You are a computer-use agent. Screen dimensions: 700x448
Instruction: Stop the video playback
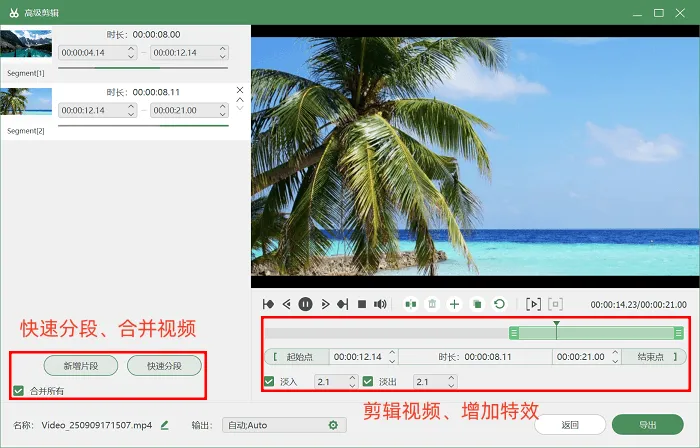point(362,304)
